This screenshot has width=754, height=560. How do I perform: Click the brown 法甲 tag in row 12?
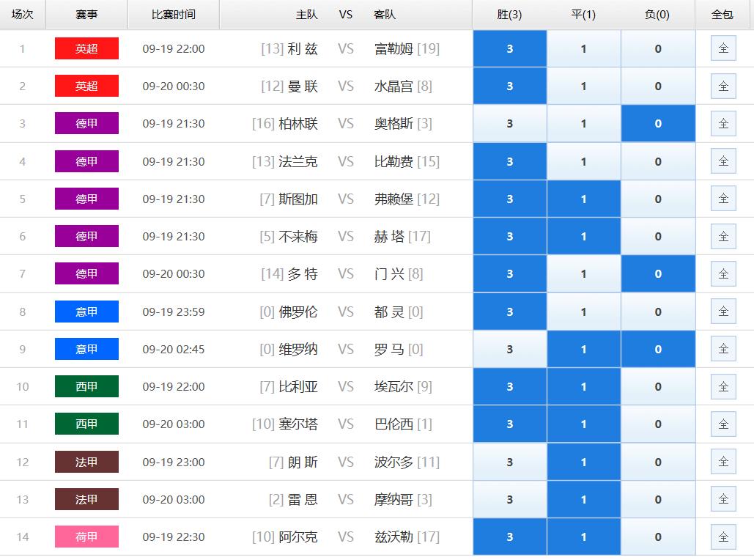coord(86,462)
